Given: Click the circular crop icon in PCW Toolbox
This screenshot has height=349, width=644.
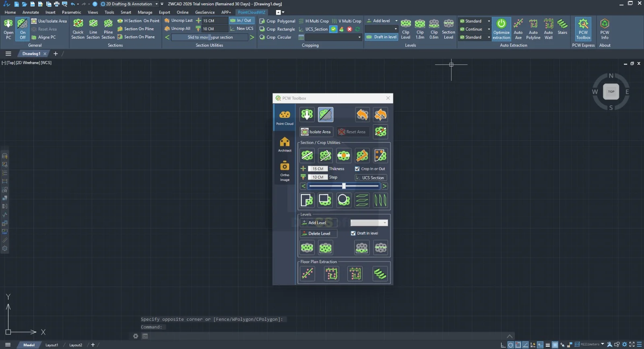Looking at the screenshot, I should click(x=344, y=200).
